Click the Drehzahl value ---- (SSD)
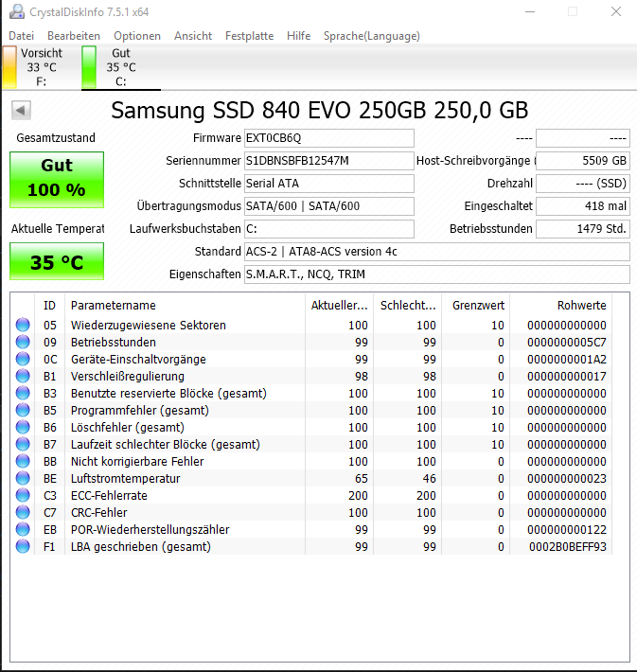This screenshot has height=672, width=637. [583, 184]
